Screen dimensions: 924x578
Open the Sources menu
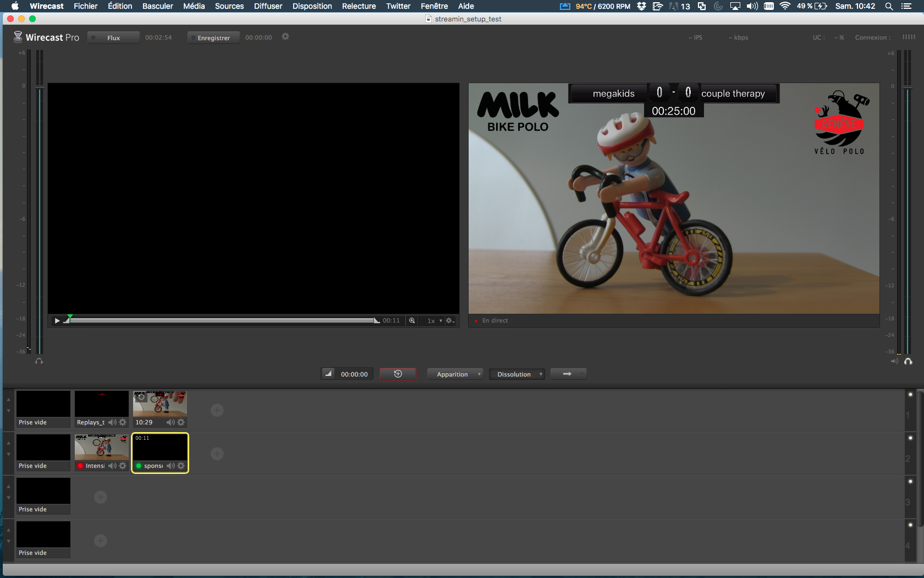[x=229, y=6]
